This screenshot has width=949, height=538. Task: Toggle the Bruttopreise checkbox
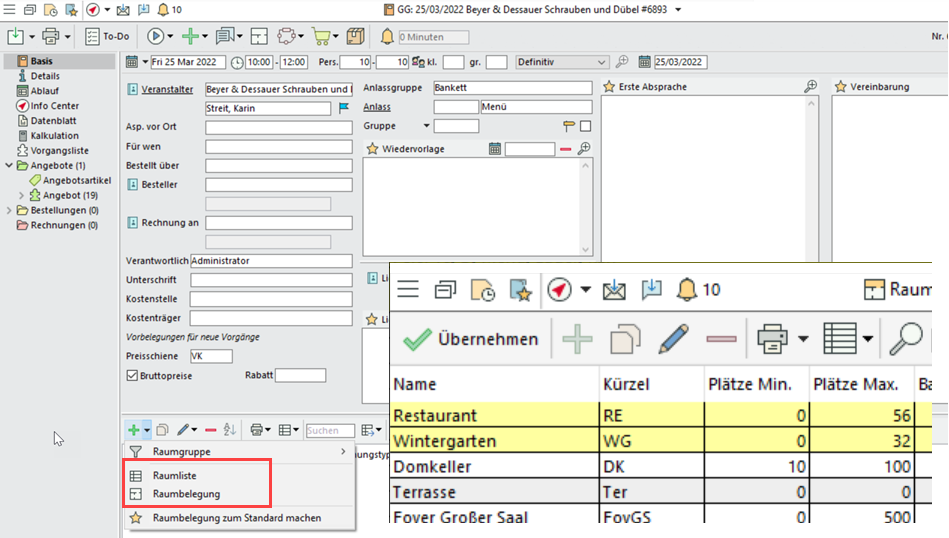133,376
